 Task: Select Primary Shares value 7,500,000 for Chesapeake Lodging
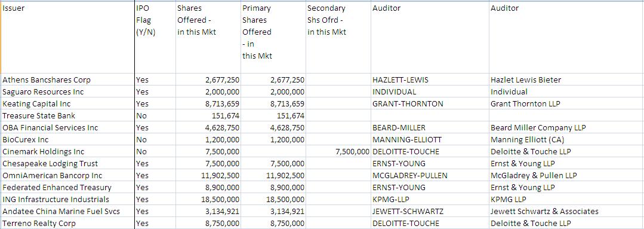[273, 163]
